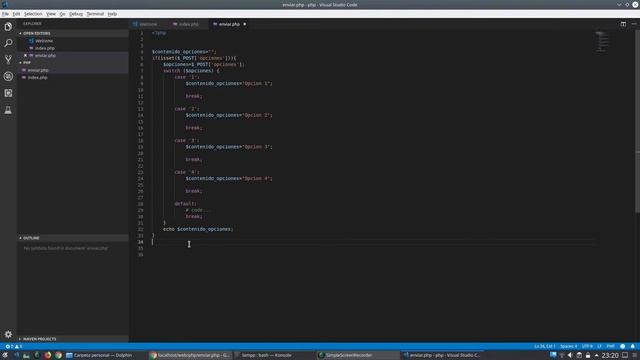
Task: Change the LF end of line sequence
Action: point(600,347)
